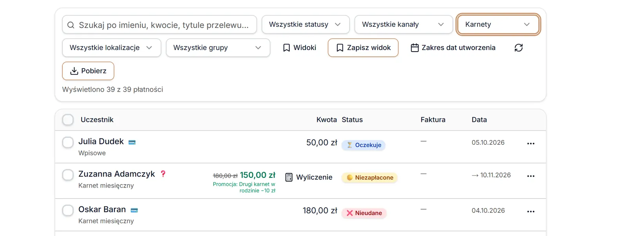The height and width of the screenshot is (236, 644).
Task: Open the more options menu for Julia Dudek
Action: click(x=531, y=144)
